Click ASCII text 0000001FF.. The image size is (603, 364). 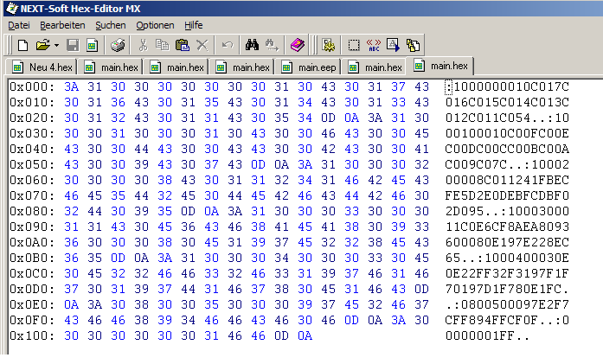click(x=479, y=335)
